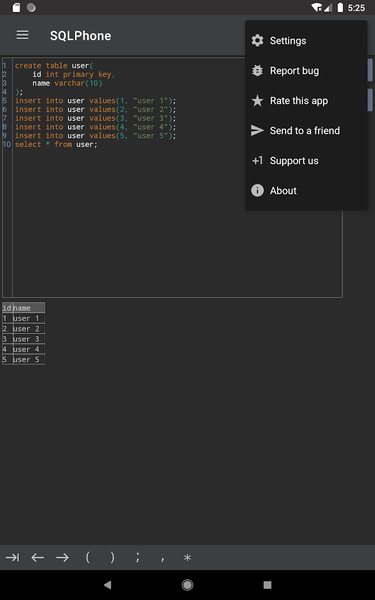The width and height of the screenshot is (375, 600).
Task: Select Report bug menu entry
Action: click(306, 70)
